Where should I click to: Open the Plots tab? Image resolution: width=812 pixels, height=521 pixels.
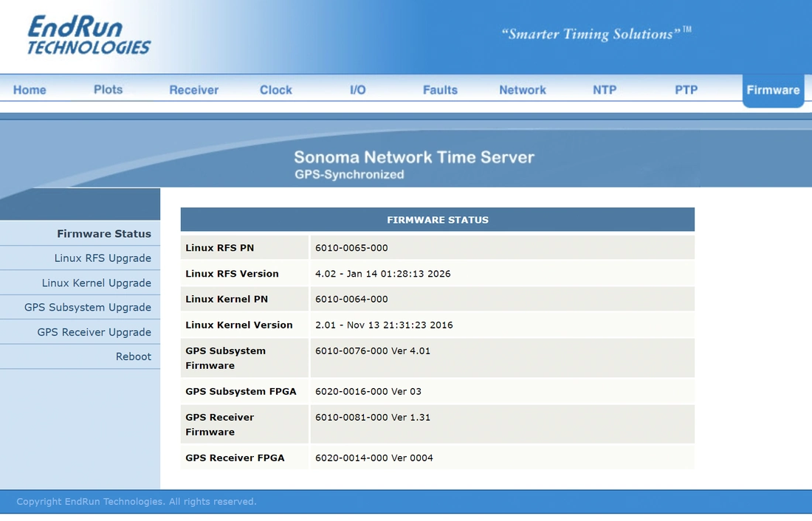[109, 89]
